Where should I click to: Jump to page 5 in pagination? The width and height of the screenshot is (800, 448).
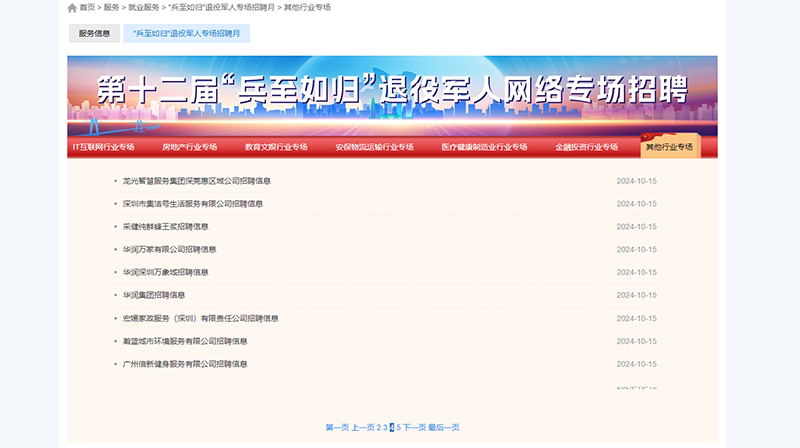[398, 427]
